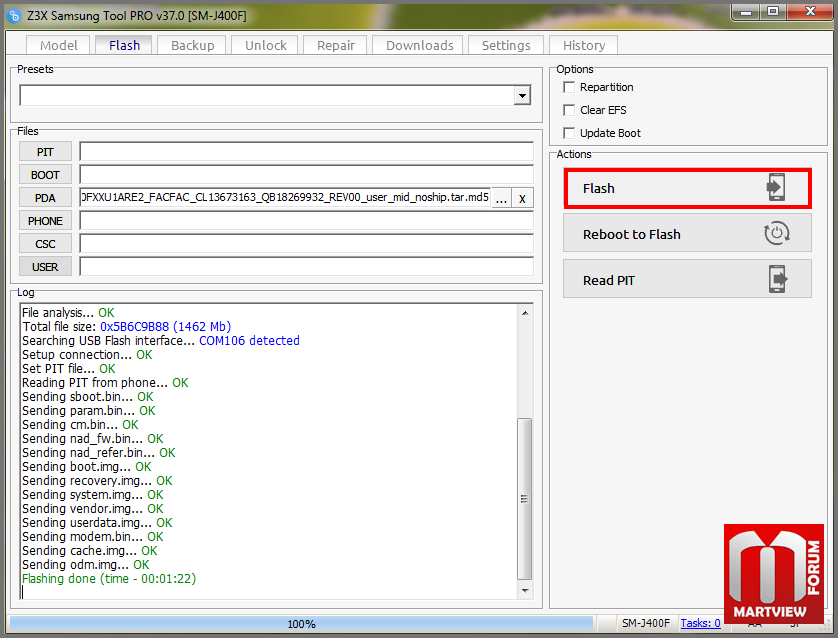This screenshot has width=838, height=638.
Task: Enable the Repartition checkbox
Action: [x=569, y=87]
